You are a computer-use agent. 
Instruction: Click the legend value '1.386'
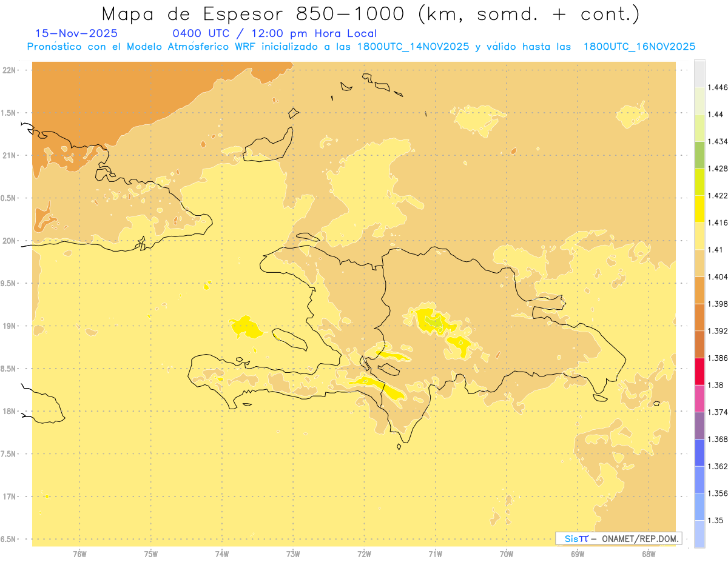tap(717, 358)
